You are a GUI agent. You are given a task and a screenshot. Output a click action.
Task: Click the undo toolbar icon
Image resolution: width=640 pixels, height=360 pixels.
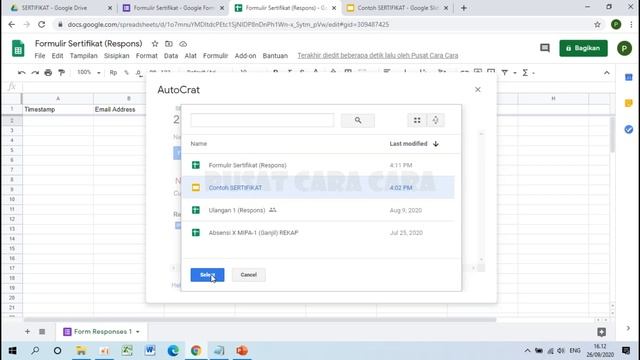(x=22, y=73)
